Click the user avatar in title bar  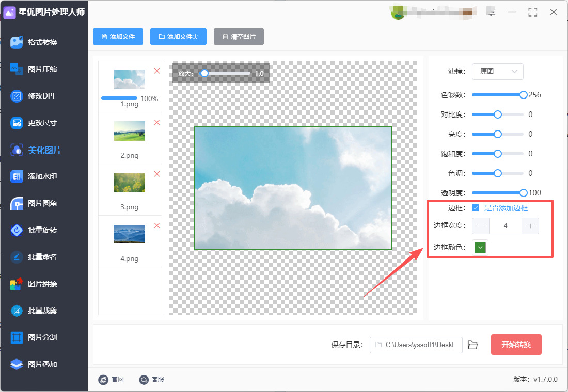coord(398,13)
